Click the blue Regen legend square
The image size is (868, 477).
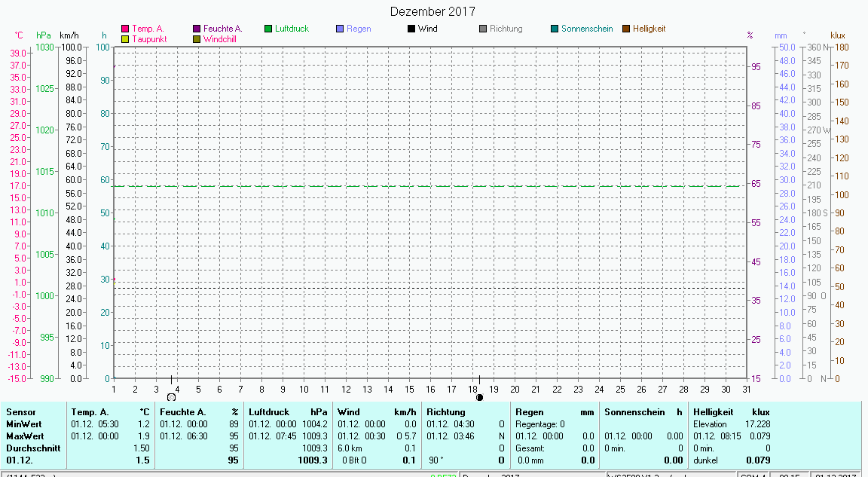coord(340,29)
